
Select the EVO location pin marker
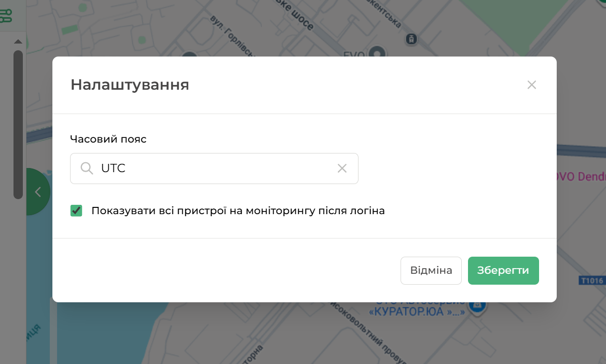(378, 53)
